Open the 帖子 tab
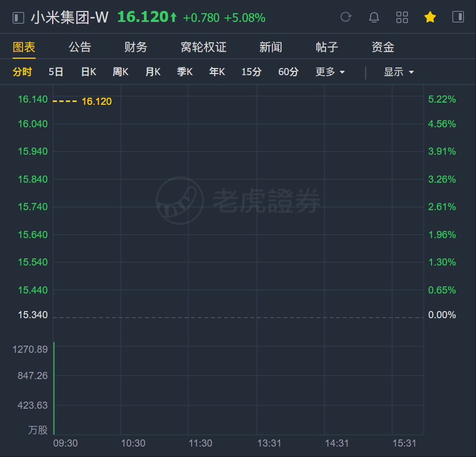Image resolution: width=476 pixels, height=457 pixels. coord(327,47)
